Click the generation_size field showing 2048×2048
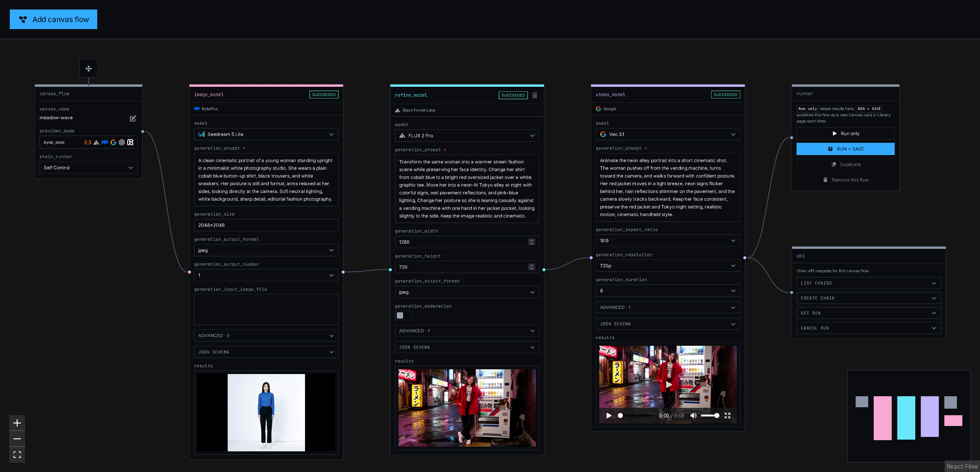 pos(266,225)
